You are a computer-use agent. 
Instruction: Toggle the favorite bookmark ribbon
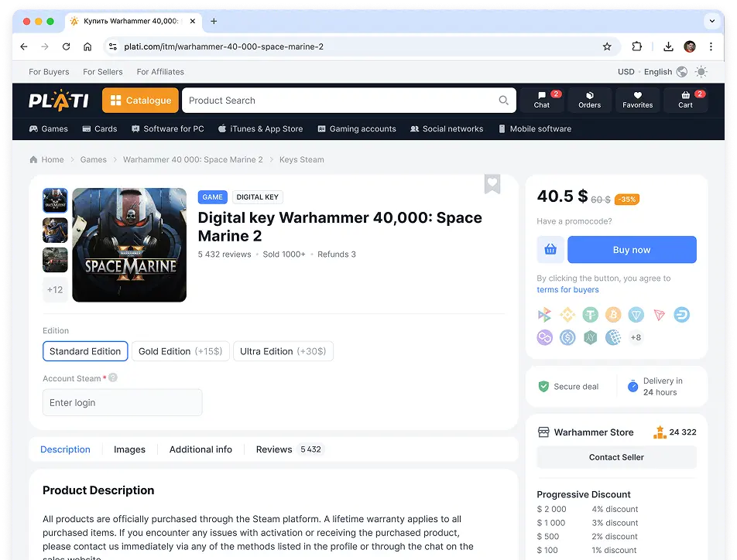tap(492, 183)
